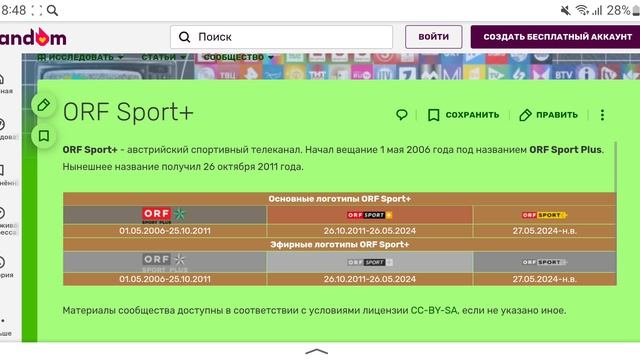640x360 pixels.
Task: Click the CC-BY-SA license link
Action: [434, 311]
